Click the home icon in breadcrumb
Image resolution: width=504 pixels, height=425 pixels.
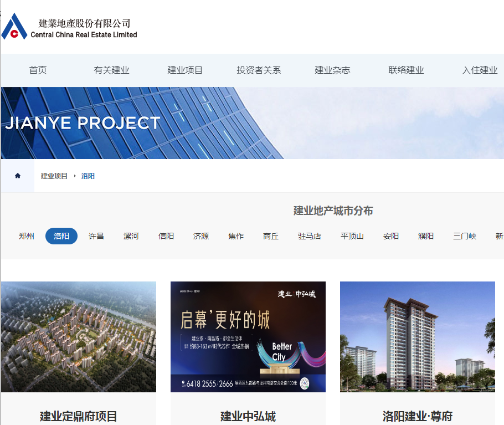(18, 176)
